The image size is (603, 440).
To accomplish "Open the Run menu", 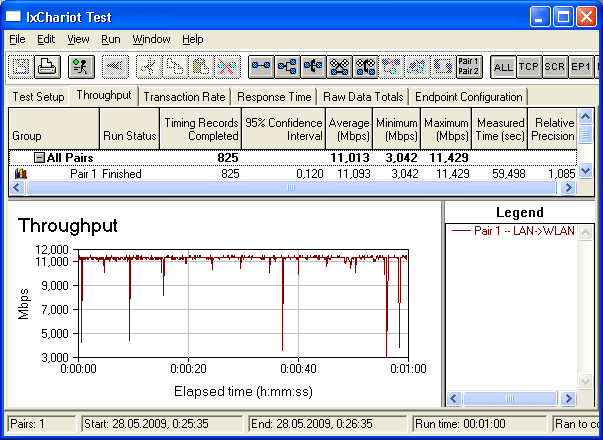I will tap(111, 39).
